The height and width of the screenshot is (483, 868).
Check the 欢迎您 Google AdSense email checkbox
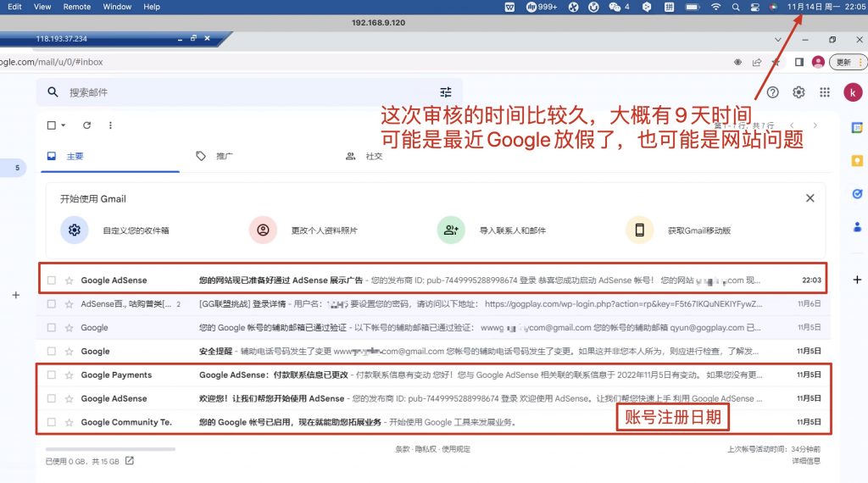coord(52,398)
